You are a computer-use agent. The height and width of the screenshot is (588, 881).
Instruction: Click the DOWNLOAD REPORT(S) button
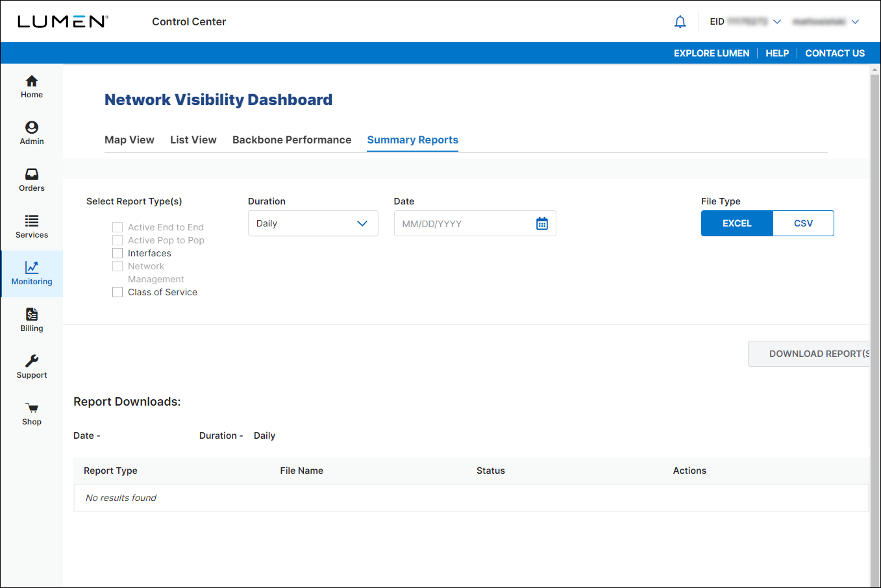pos(809,354)
